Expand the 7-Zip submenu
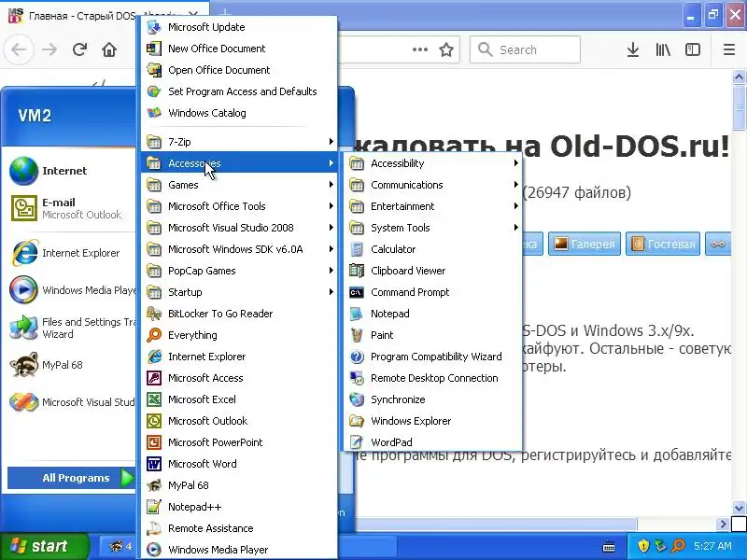 [x=239, y=142]
